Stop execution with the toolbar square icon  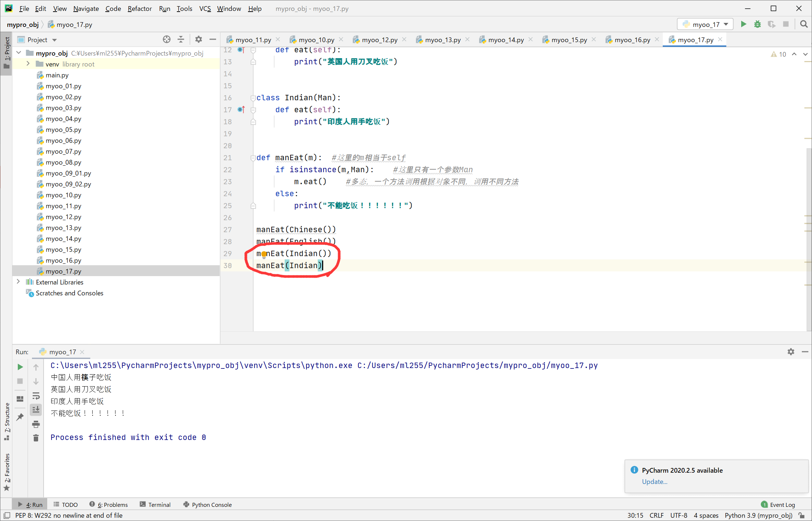pos(786,24)
